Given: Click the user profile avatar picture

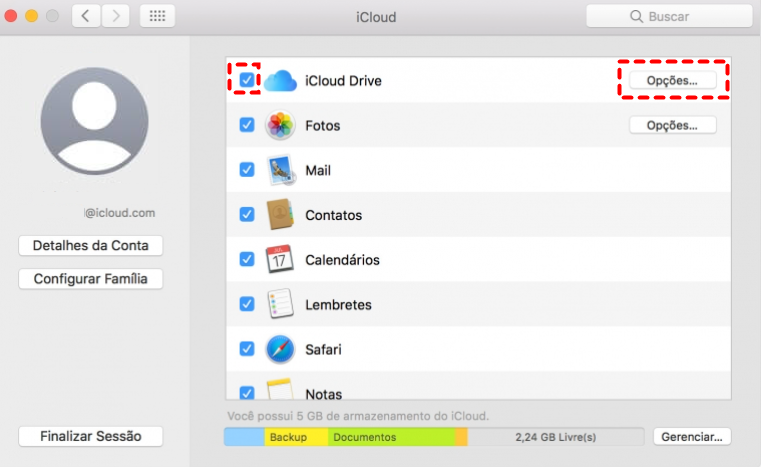Looking at the screenshot, I should point(95,121).
